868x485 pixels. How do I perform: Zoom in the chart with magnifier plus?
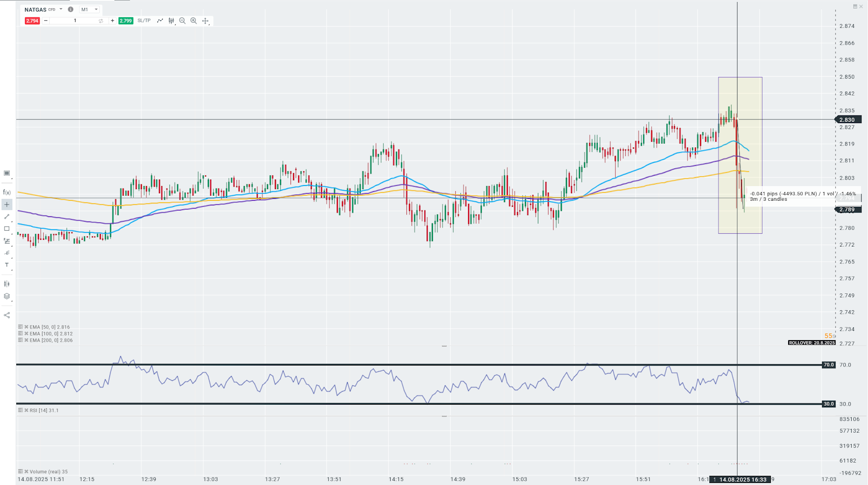point(194,21)
